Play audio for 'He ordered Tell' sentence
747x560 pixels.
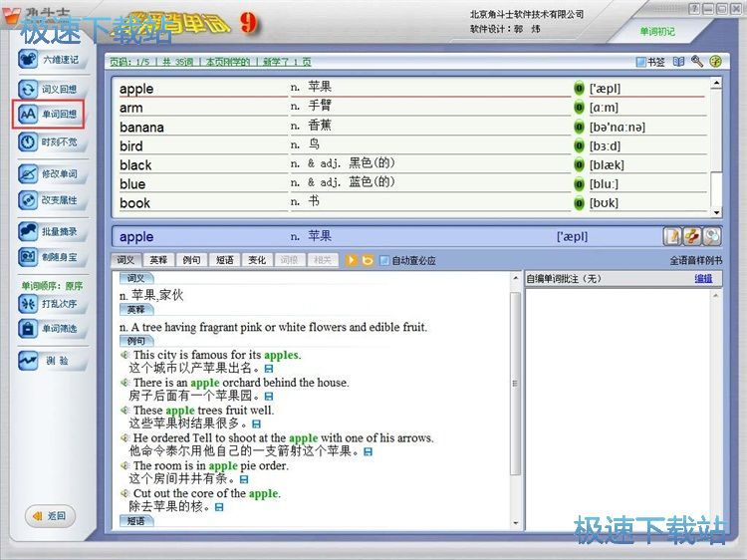124,438
